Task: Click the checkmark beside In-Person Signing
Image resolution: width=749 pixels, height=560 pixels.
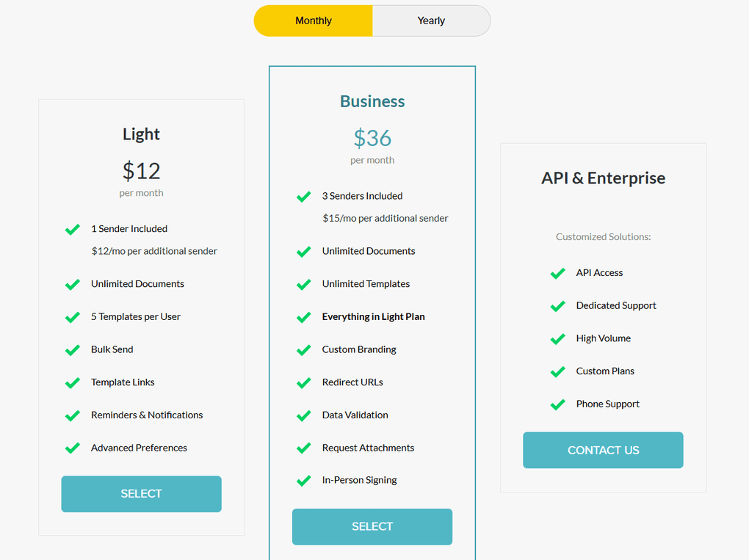Action: 303,481
